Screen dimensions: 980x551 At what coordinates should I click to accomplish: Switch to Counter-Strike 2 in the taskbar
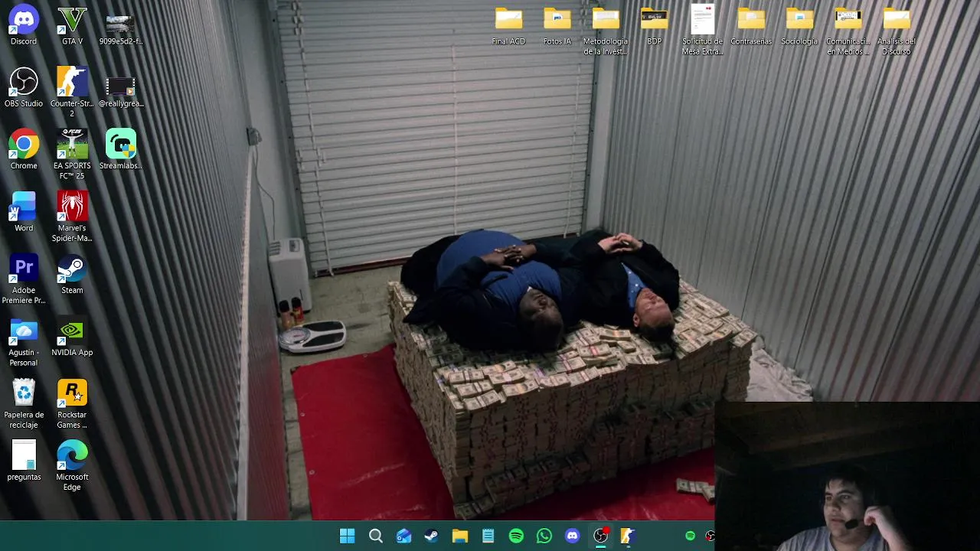point(629,536)
